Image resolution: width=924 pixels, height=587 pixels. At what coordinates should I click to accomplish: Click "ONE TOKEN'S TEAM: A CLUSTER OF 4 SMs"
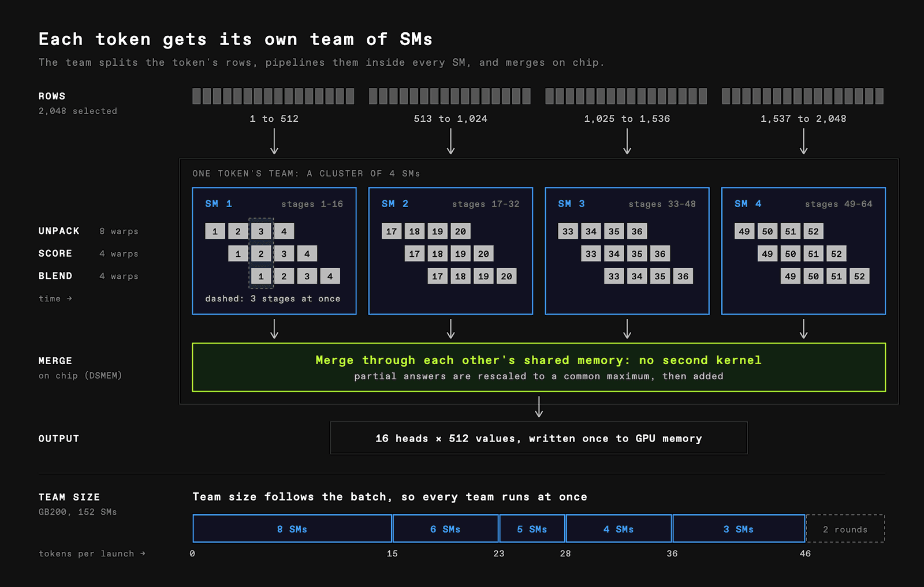coord(306,174)
